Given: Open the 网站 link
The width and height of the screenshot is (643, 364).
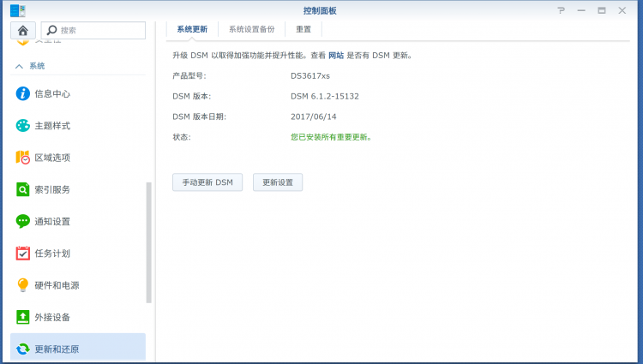Looking at the screenshot, I should pyautogui.click(x=336, y=56).
